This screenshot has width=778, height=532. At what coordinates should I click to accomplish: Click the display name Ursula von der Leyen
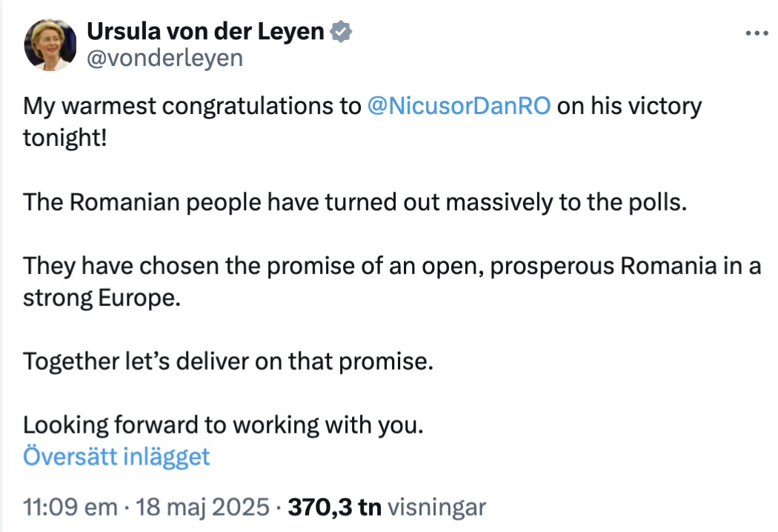click(x=205, y=31)
